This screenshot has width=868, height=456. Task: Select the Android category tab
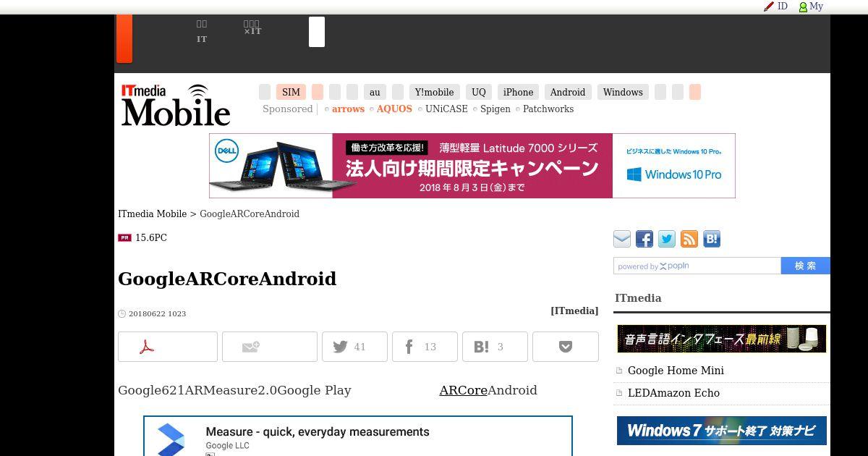point(568,92)
